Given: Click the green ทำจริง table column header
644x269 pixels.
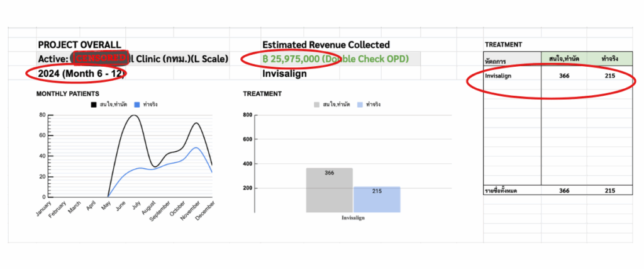Looking at the screenshot, I should (609, 58).
